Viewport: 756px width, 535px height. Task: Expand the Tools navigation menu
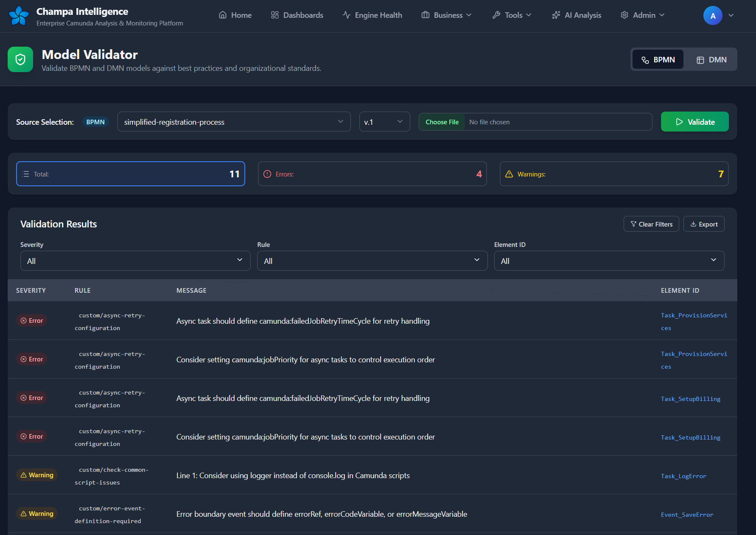512,15
